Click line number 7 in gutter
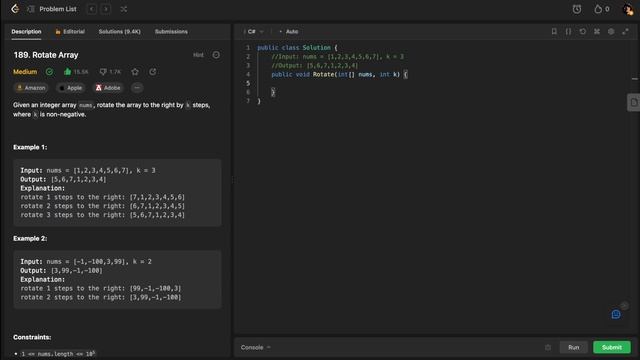The width and height of the screenshot is (640, 360). (248, 101)
